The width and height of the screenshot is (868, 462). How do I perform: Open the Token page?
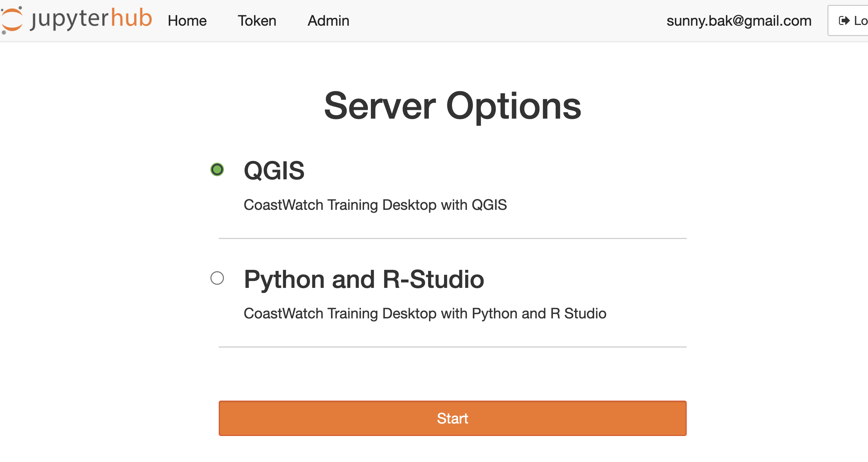(257, 21)
